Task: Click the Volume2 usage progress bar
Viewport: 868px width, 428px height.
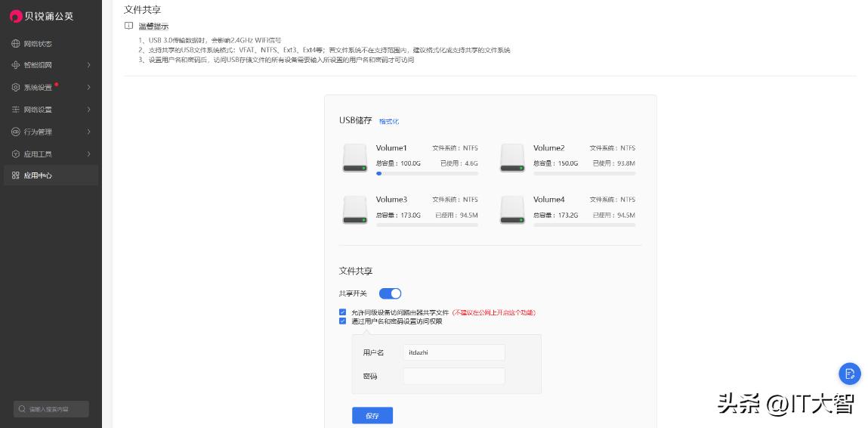Action: pos(585,173)
